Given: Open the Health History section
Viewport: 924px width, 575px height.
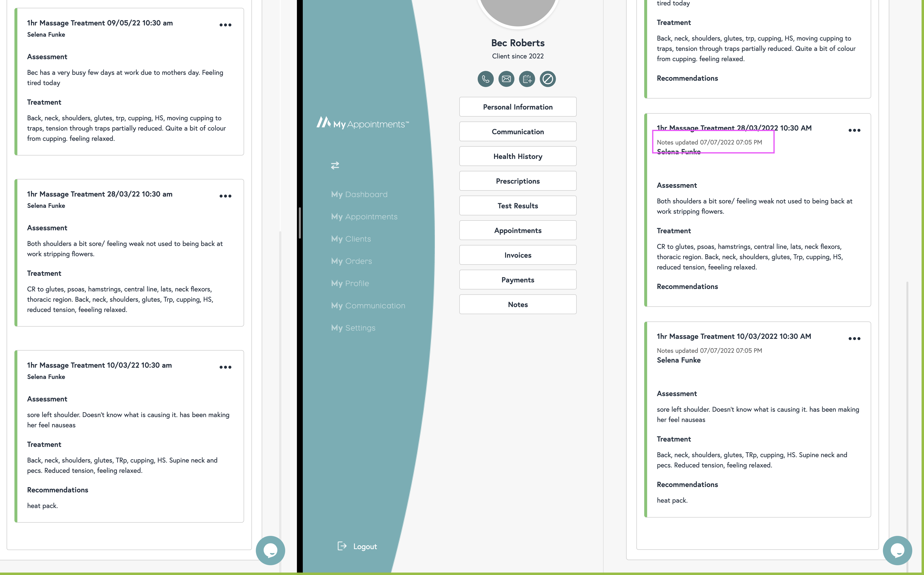Looking at the screenshot, I should [517, 156].
